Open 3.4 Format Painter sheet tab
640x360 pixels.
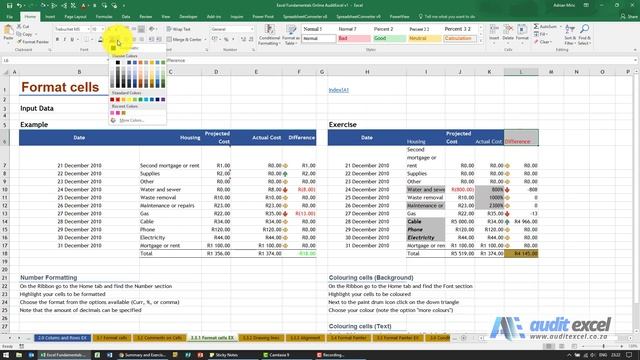point(348,338)
